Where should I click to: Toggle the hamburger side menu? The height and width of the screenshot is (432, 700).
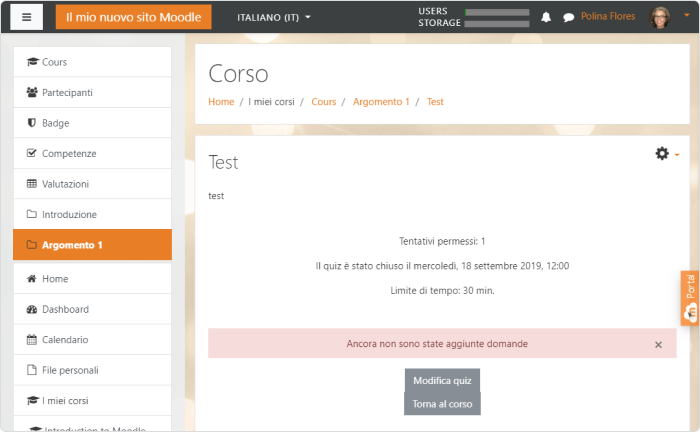26,17
